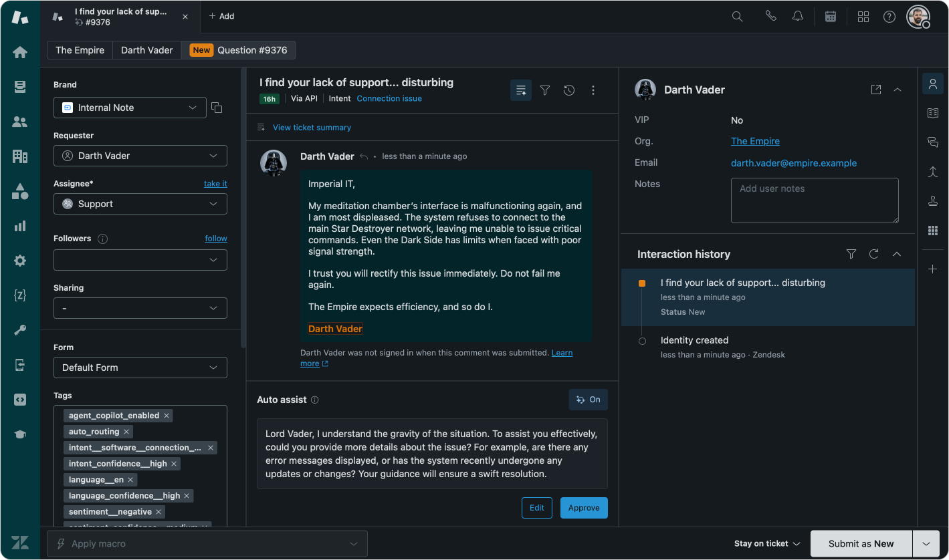949x560 pixels.
Task: Open the Knowledge book icon in right rail
Action: [x=933, y=114]
